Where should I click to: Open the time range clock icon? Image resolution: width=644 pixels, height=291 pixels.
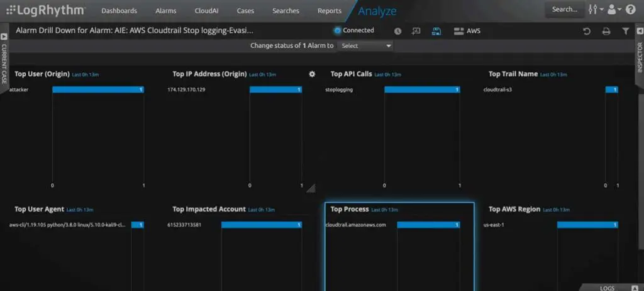point(397,31)
